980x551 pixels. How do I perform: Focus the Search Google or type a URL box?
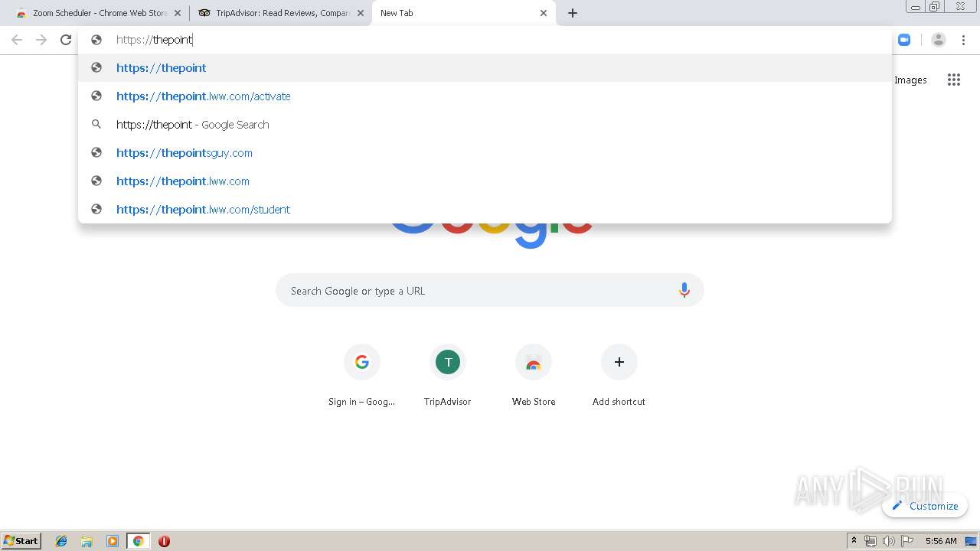click(490, 290)
